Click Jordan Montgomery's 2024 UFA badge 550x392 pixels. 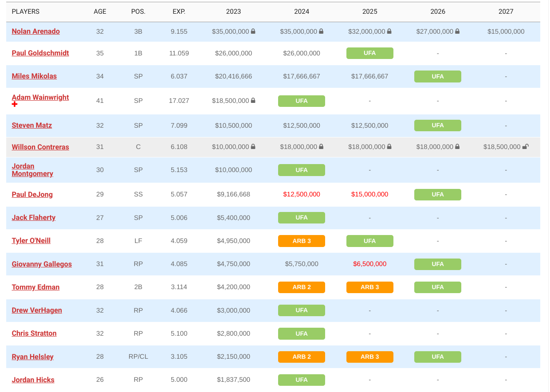click(x=302, y=170)
